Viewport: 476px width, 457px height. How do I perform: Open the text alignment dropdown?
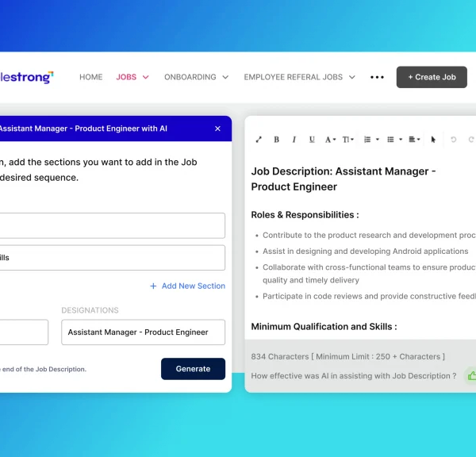pyautogui.click(x=415, y=140)
